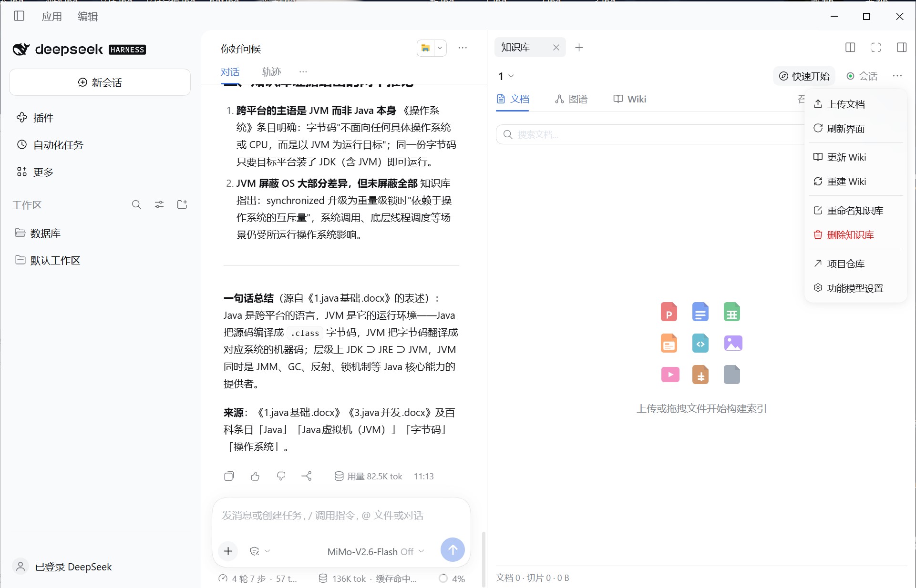Open the 编辑 menu
The image size is (916, 588).
(88, 17)
